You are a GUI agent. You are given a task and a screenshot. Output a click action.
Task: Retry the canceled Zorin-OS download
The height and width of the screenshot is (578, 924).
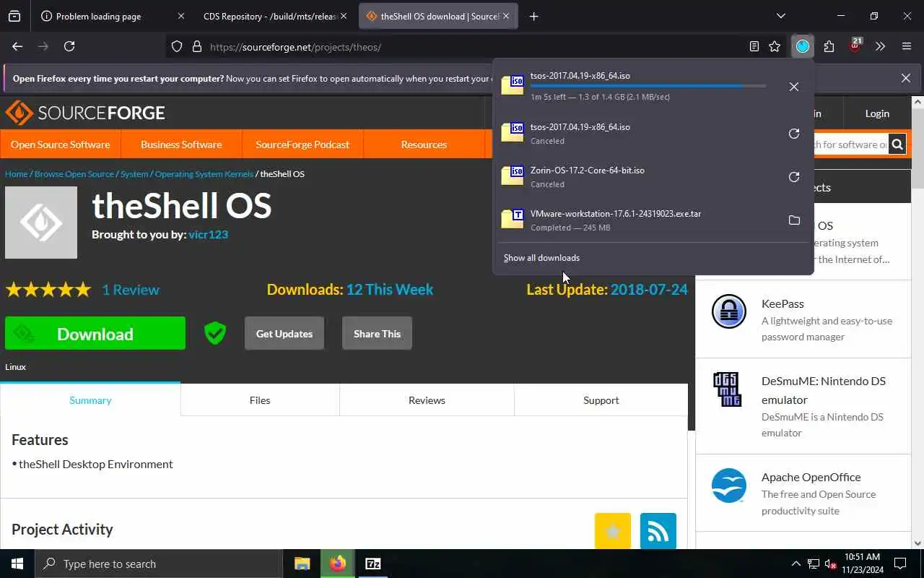(x=794, y=177)
